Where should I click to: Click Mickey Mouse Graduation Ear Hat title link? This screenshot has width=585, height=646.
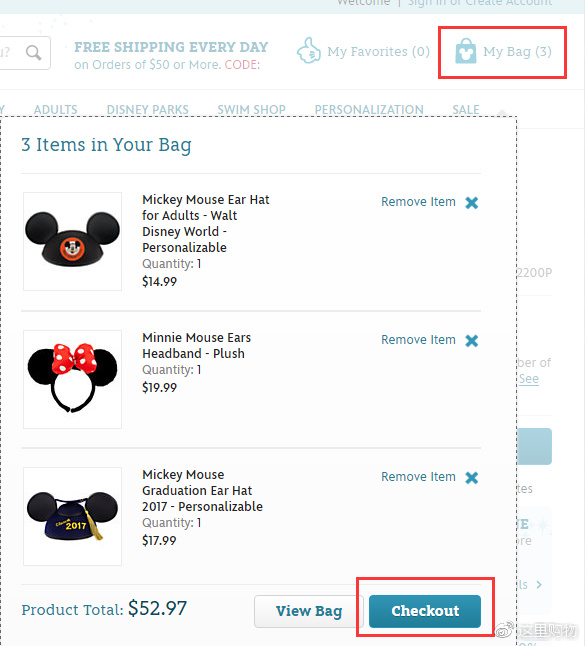pos(202,490)
